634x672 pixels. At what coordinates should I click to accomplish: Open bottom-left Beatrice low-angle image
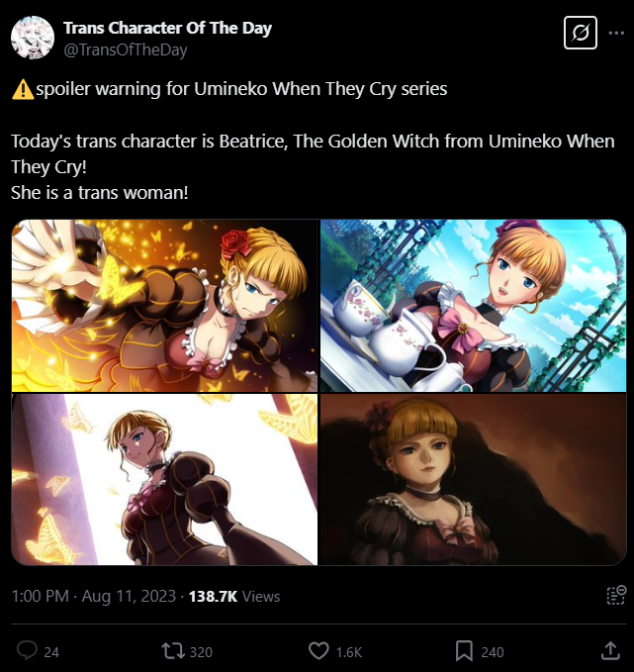click(164, 480)
